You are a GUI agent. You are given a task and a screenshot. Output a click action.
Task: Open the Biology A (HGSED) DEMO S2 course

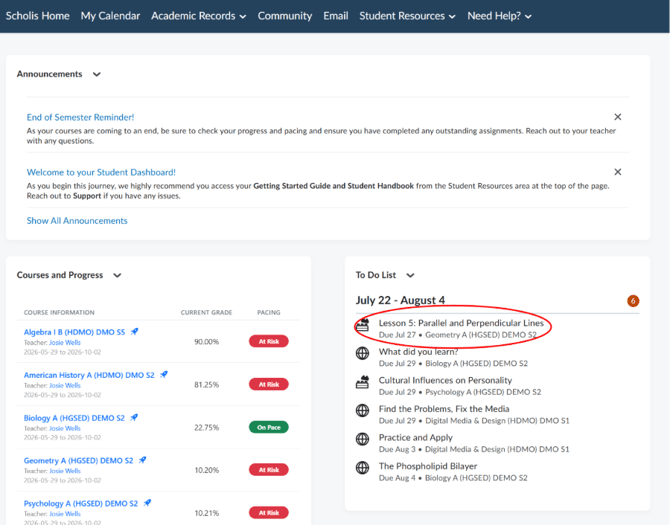(x=74, y=418)
